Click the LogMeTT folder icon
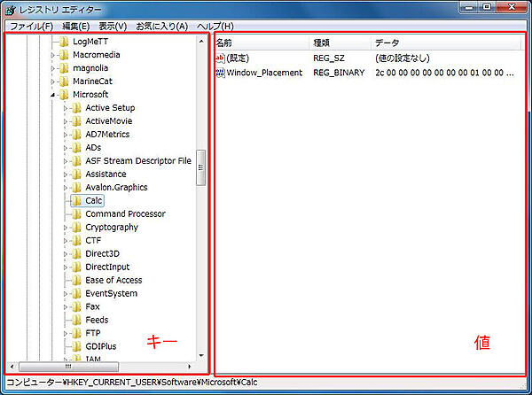Image resolution: width=532 pixels, height=395 pixels. coord(64,42)
